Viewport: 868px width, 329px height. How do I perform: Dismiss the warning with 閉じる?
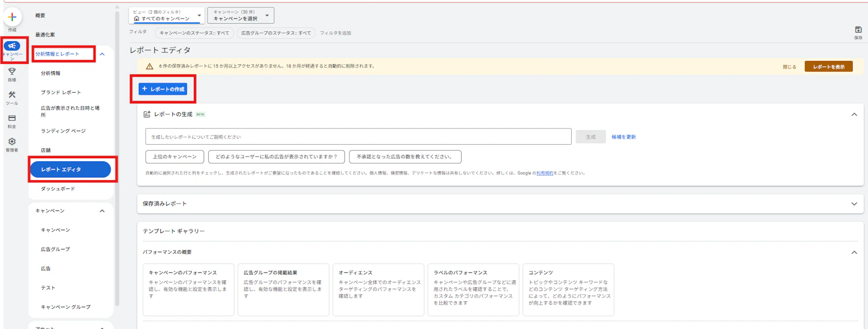point(789,67)
